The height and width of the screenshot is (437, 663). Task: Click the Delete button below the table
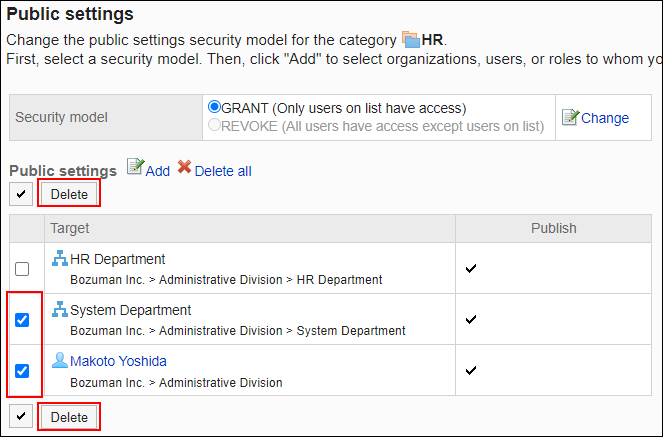point(69,417)
